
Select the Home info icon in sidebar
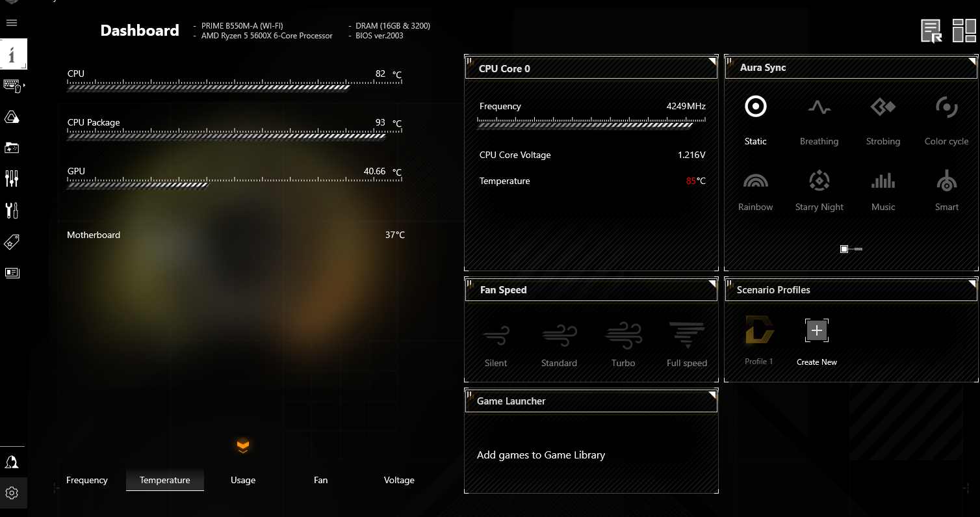click(x=12, y=54)
